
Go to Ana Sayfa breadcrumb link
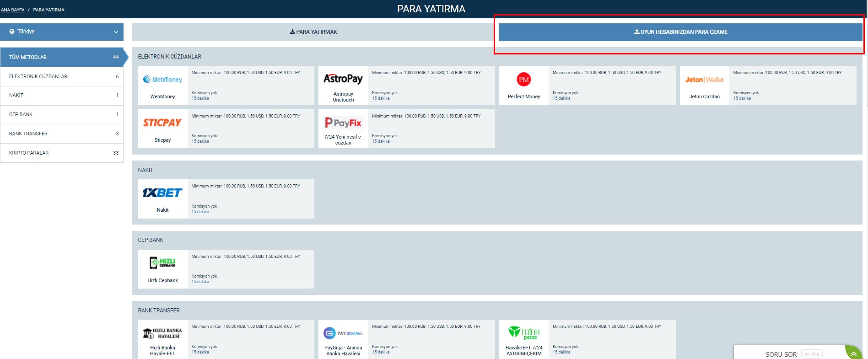[12, 10]
